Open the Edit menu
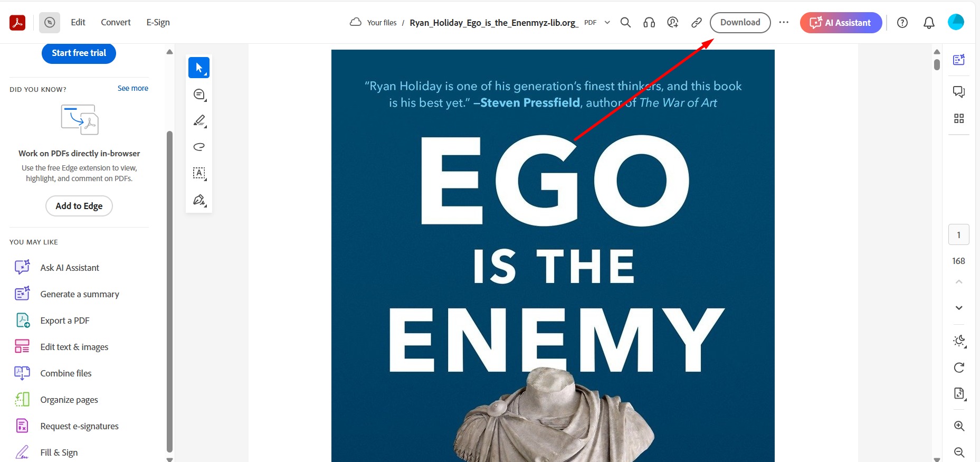Image resolution: width=980 pixels, height=462 pixels. point(78,22)
